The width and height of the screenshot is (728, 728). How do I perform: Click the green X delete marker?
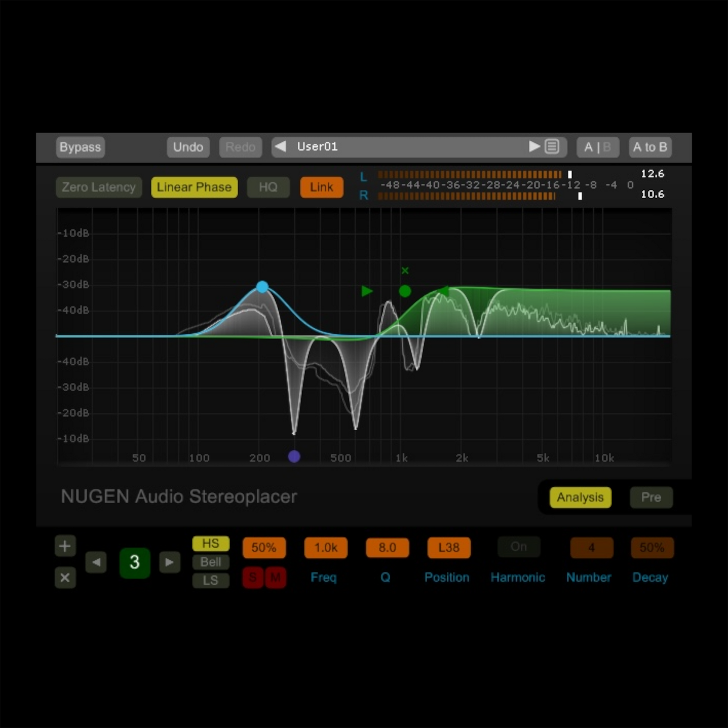click(x=405, y=270)
